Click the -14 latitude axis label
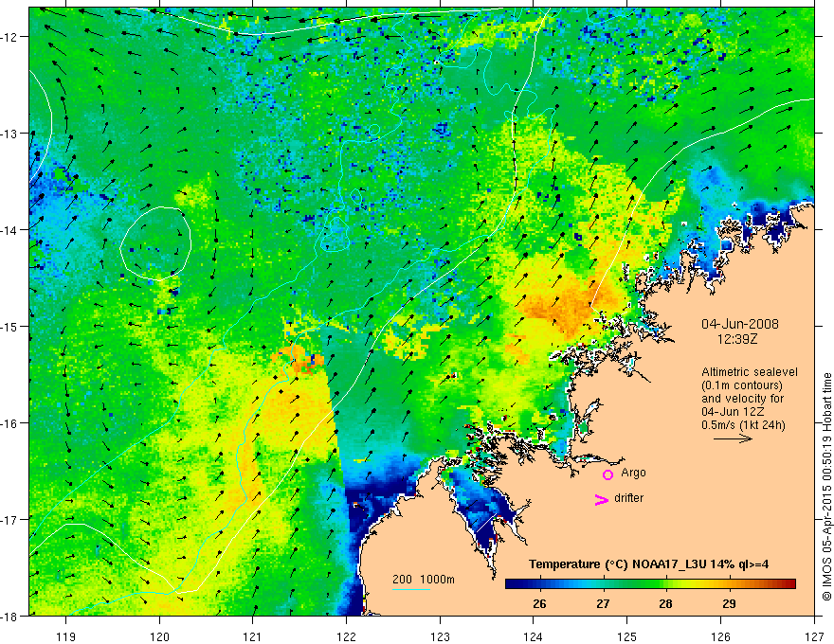The width and height of the screenshot is (834, 644). 9,229
